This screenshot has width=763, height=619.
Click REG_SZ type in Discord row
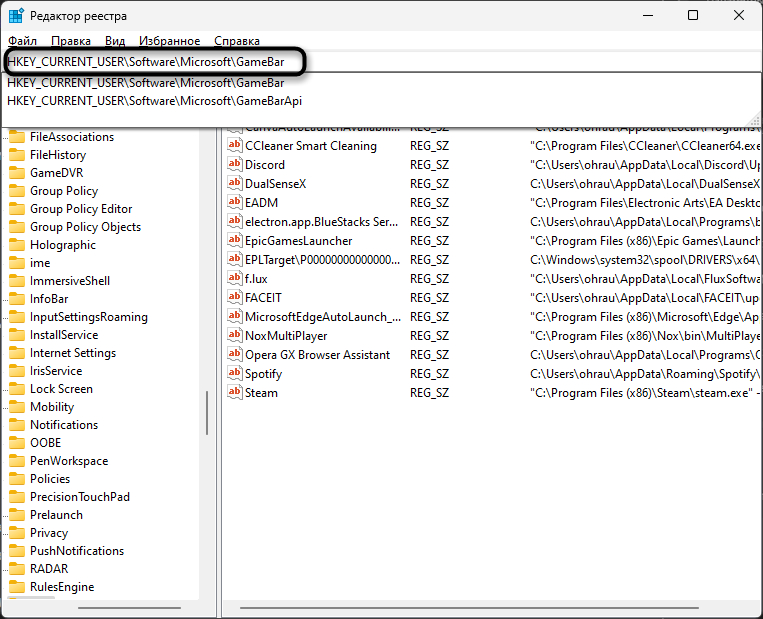coord(429,165)
